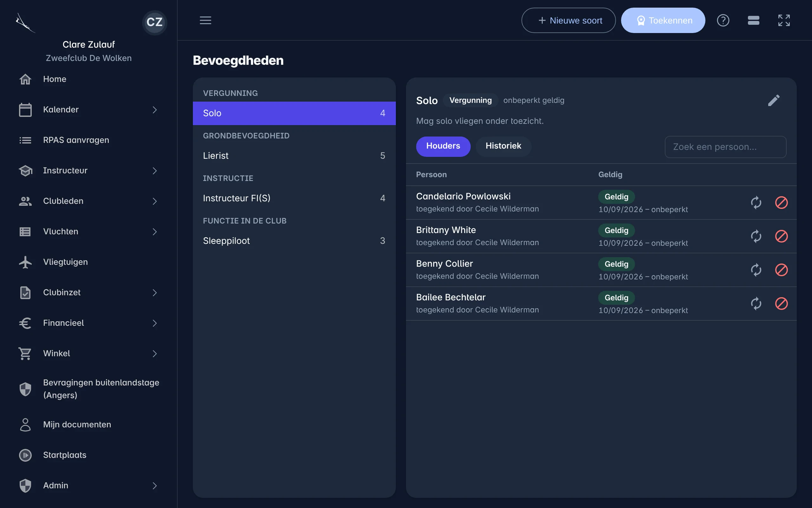Expand the Clubinzet menu

[x=88, y=293]
